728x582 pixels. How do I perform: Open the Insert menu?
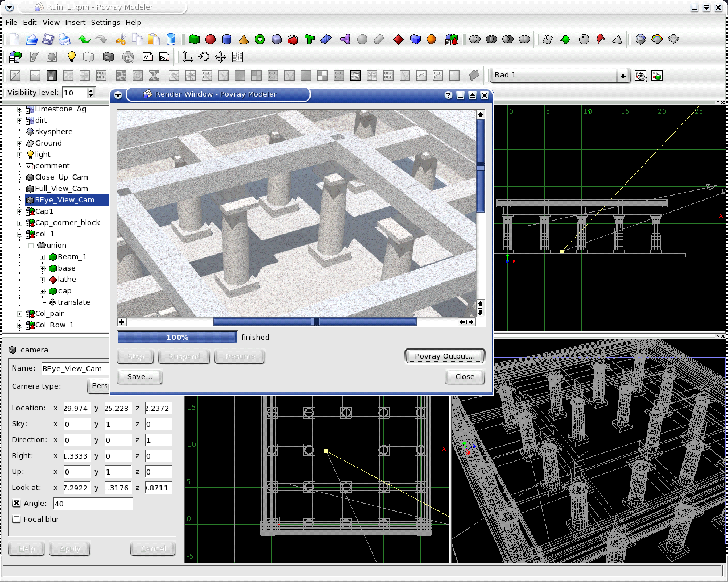click(x=75, y=23)
